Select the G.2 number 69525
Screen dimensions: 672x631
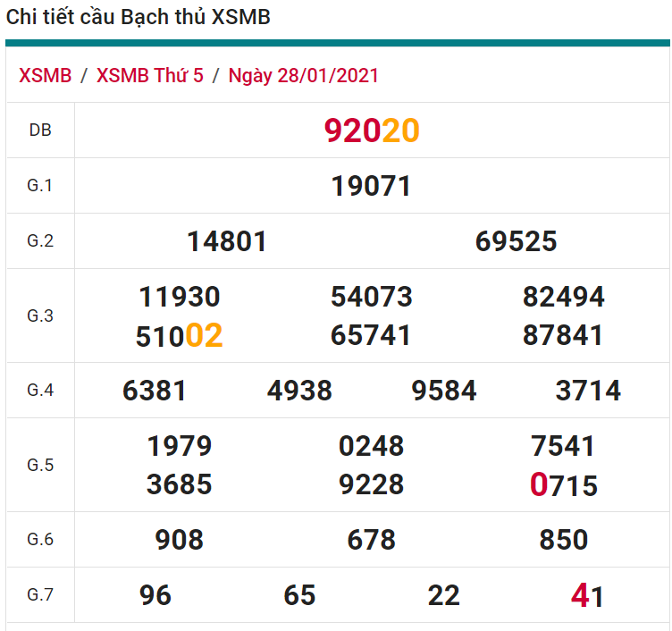(x=517, y=241)
